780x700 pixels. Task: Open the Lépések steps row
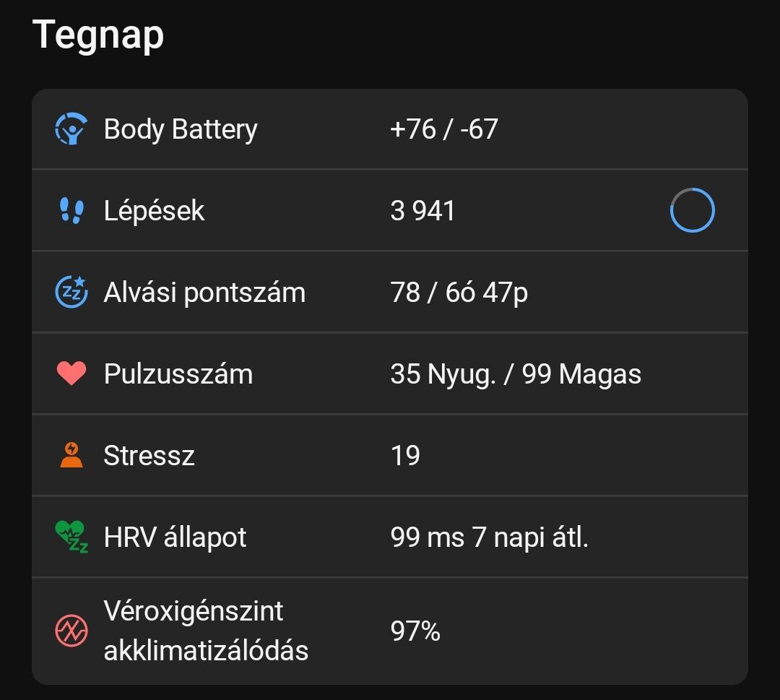[390, 210]
